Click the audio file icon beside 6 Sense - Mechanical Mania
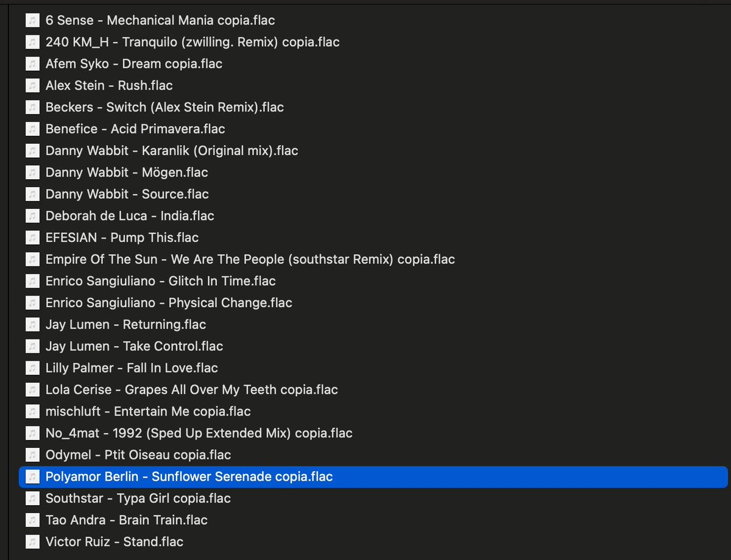The height and width of the screenshot is (560, 731). (32, 20)
